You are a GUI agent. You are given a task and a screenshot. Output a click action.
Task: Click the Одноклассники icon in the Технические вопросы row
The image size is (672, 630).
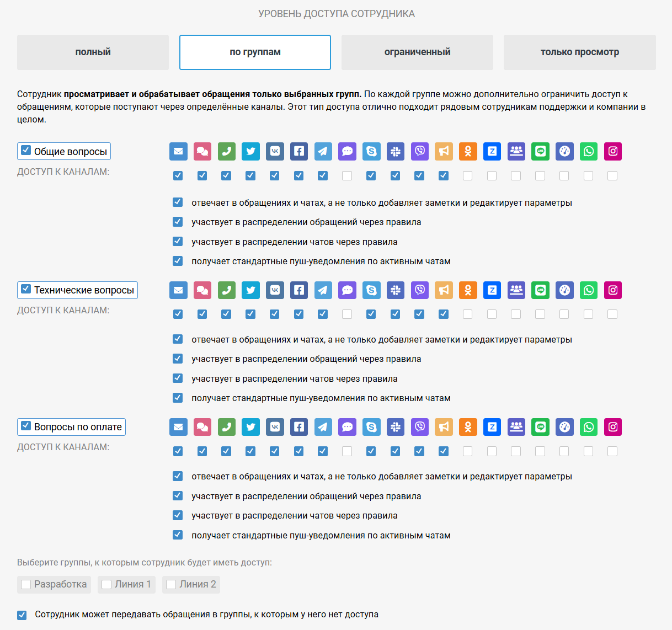pos(468,290)
